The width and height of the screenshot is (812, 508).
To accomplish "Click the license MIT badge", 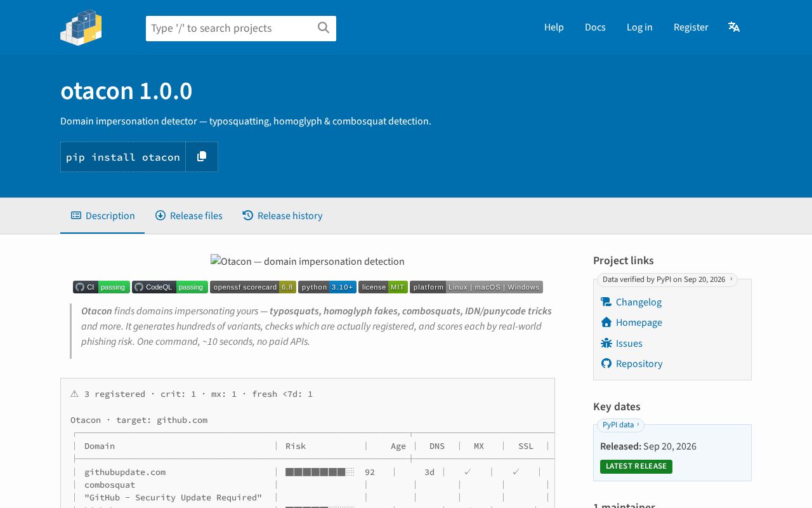I will pos(383,287).
